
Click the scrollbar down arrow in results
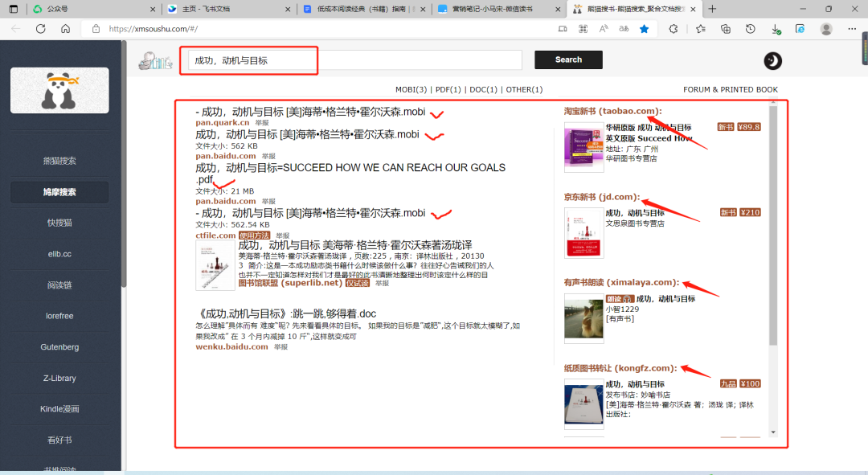coord(773,432)
